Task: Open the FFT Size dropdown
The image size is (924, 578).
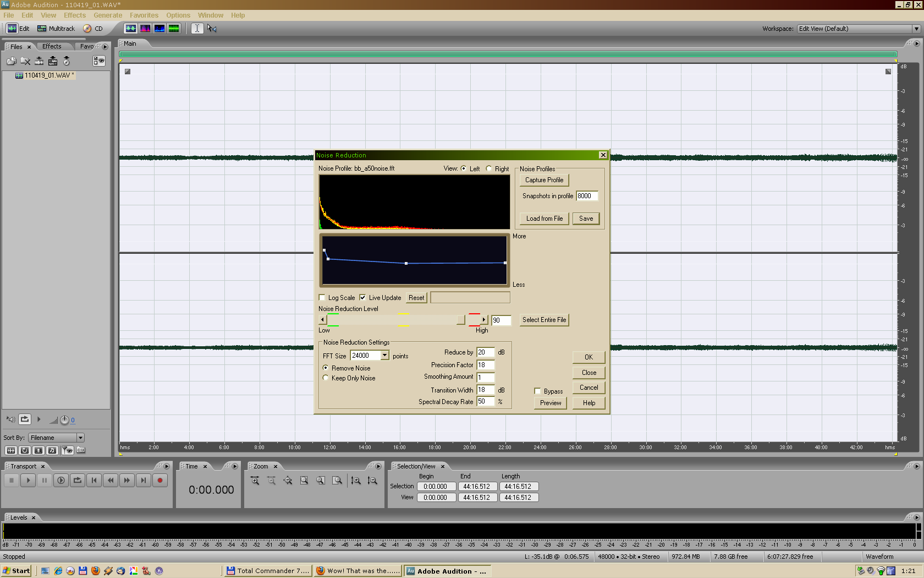Action: (384, 356)
